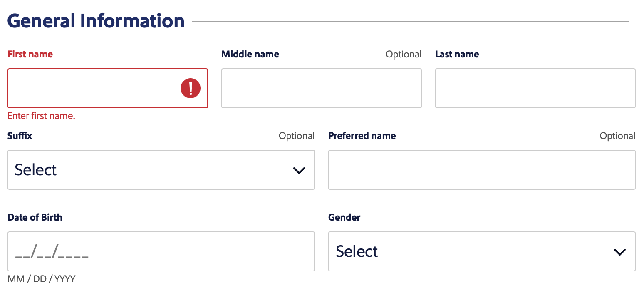Click the Suffix field label

(20, 136)
